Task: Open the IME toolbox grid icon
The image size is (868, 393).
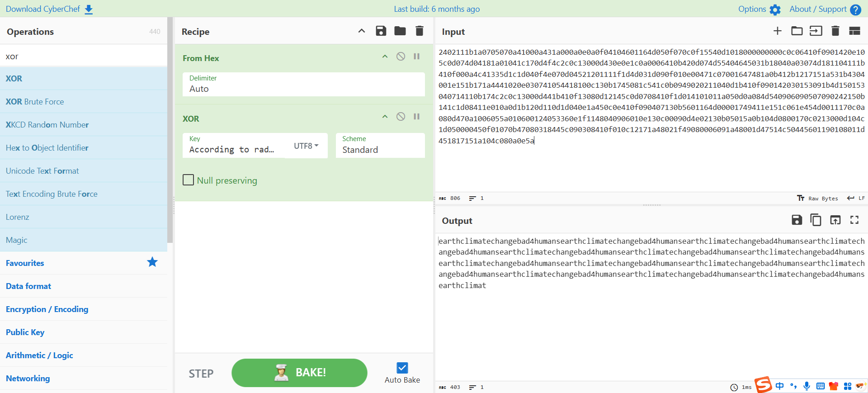Action: pyautogui.click(x=848, y=386)
